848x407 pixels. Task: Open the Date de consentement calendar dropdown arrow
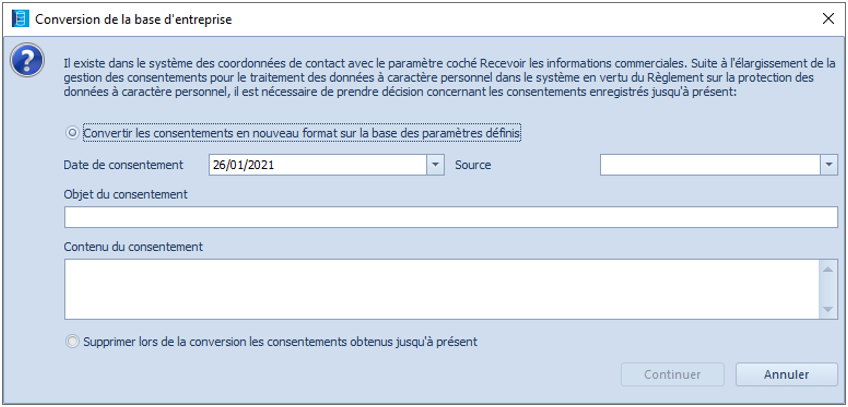tap(435, 165)
